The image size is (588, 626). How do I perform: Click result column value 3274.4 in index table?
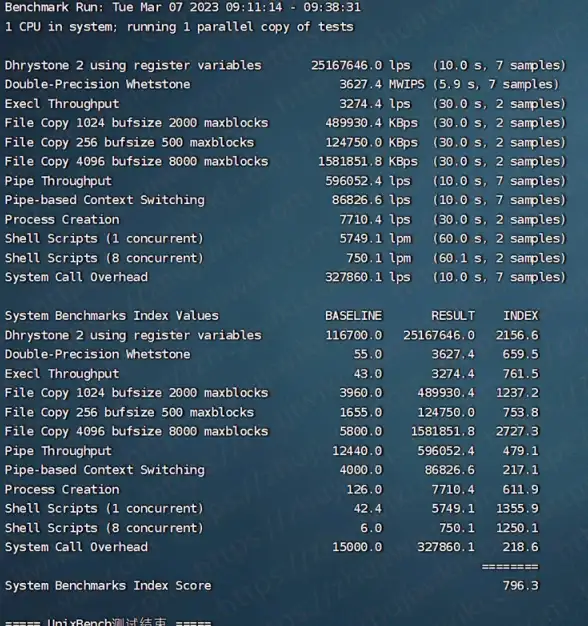(x=453, y=374)
